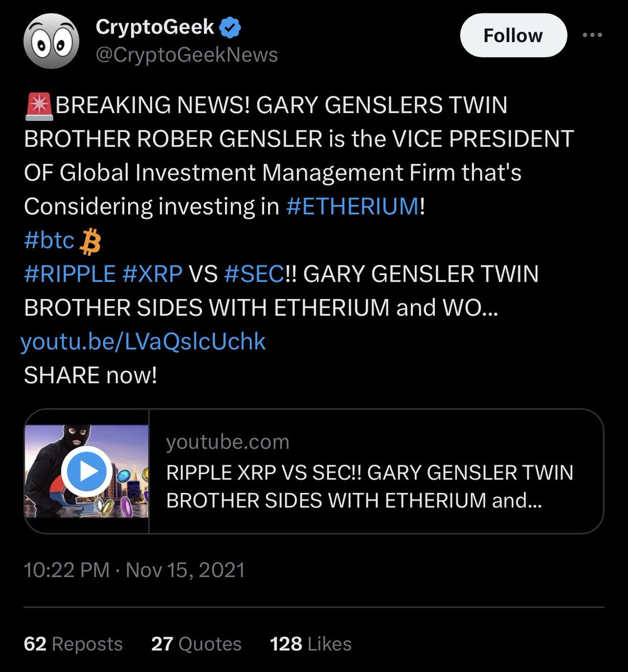Click the CryptoGeek display name

[x=154, y=27]
